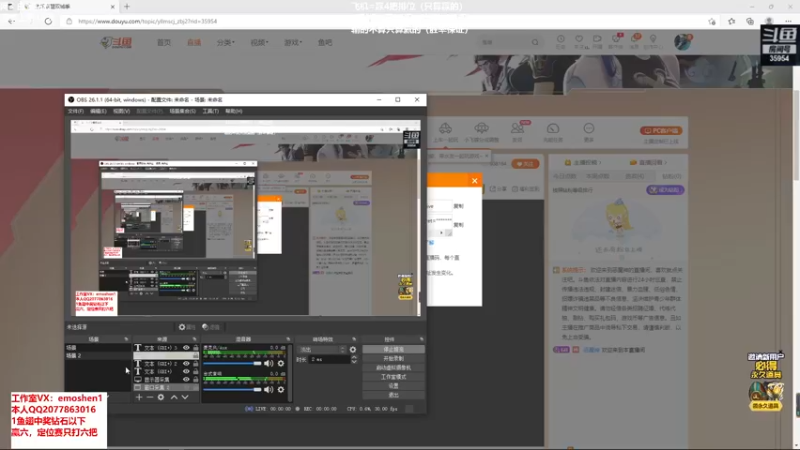Open OBS Settings from the controls panel
Image resolution: width=800 pixels, height=450 pixels.
tap(393, 386)
